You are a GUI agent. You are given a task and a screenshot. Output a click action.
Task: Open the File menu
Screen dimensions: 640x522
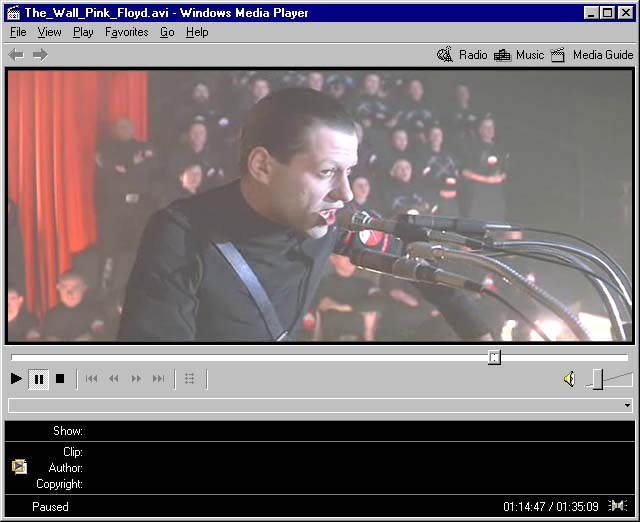tap(18, 32)
